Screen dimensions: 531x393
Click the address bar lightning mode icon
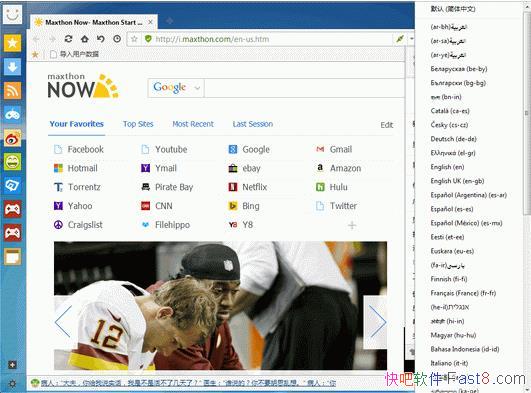(400, 39)
